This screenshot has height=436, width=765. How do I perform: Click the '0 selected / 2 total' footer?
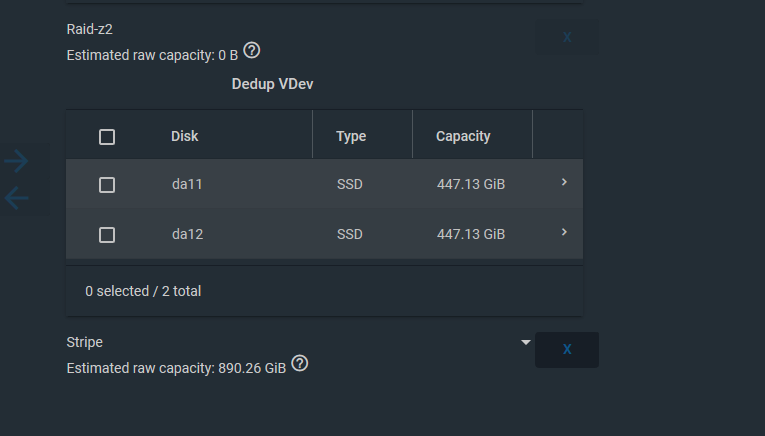pos(143,291)
